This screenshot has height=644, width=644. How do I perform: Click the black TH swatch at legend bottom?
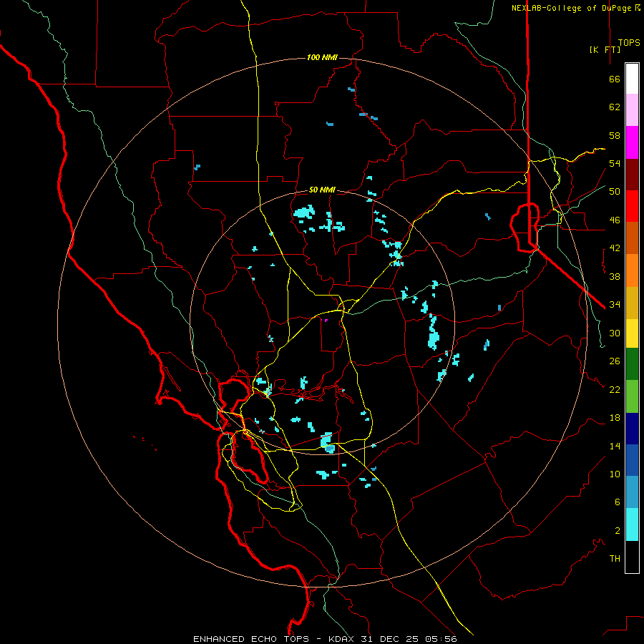(x=632, y=557)
